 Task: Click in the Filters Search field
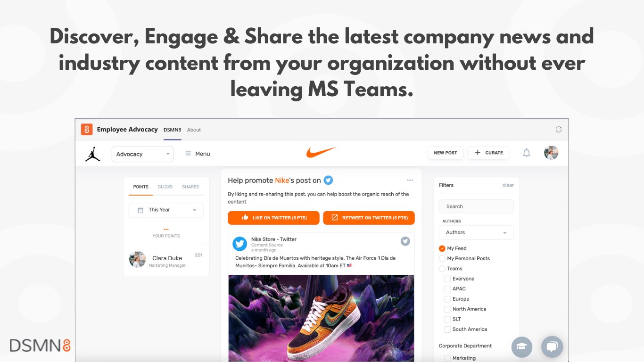476,206
